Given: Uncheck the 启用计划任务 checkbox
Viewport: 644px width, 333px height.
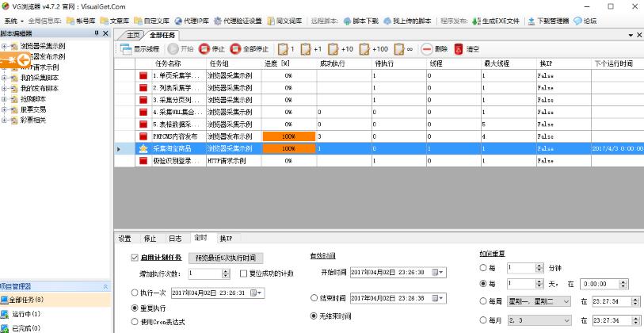Looking at the screenshot, I should [133, 258].
